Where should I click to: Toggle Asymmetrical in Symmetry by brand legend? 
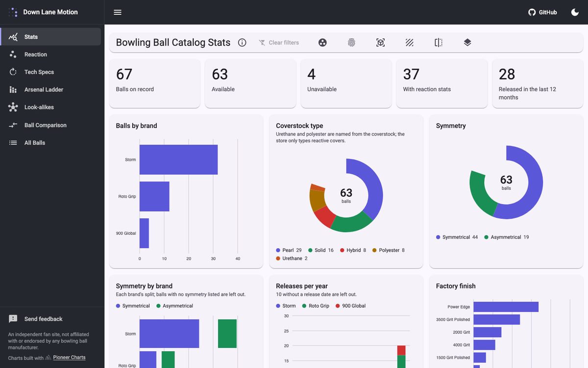point(174,306)
